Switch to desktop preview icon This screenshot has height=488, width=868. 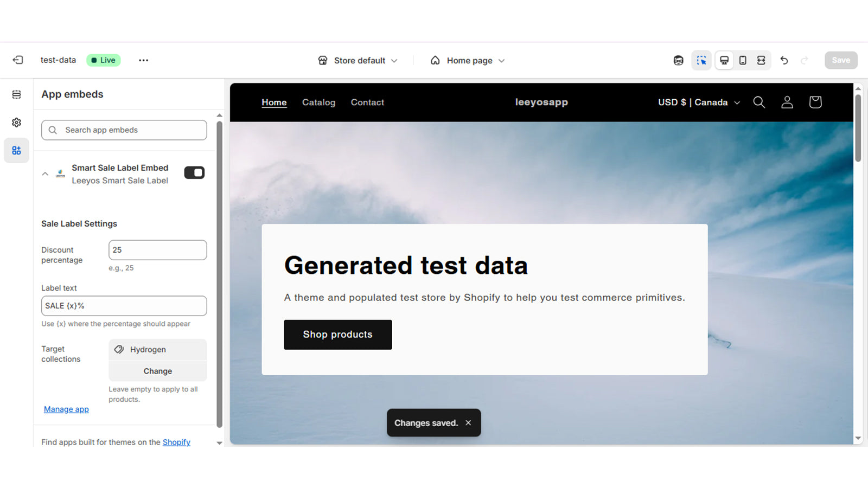point(724,60)
